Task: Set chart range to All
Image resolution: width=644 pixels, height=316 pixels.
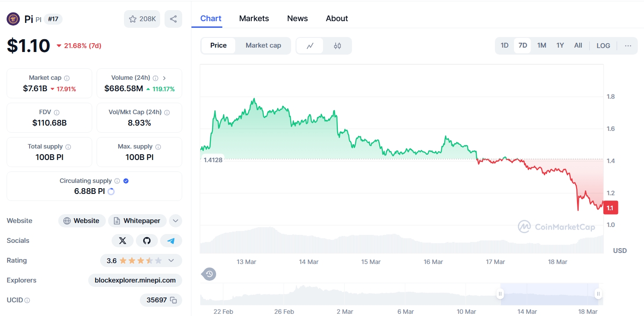Action: point(578,45)
